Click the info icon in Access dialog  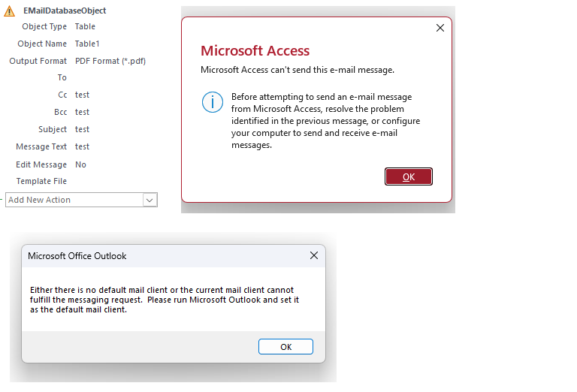click(213, 103)
